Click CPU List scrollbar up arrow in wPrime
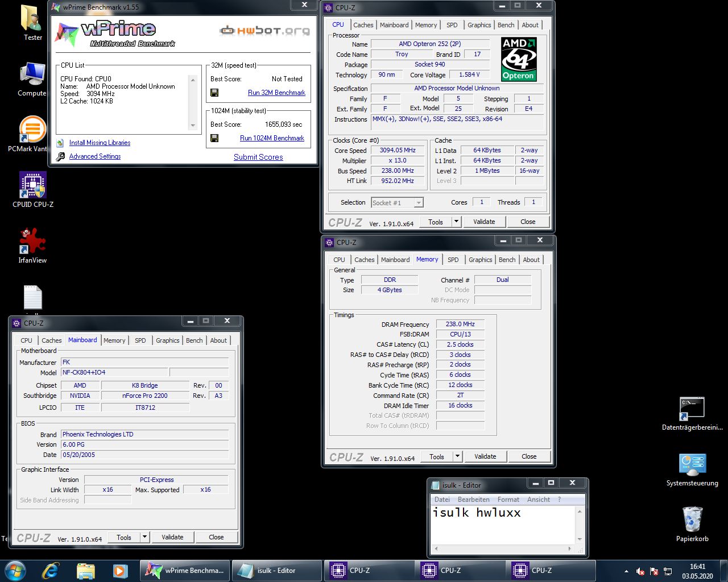728x582 pixels. coord(193,80)
